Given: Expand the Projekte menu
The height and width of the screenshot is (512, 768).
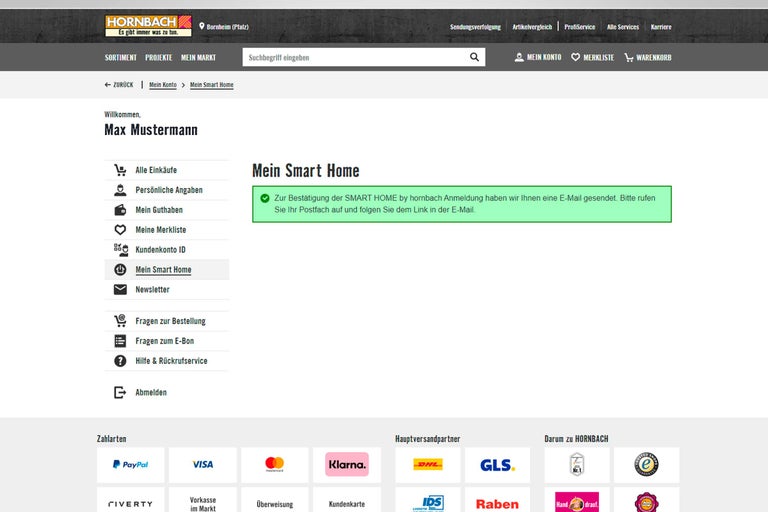Looking at the screenshot, I should coord(158,58).
